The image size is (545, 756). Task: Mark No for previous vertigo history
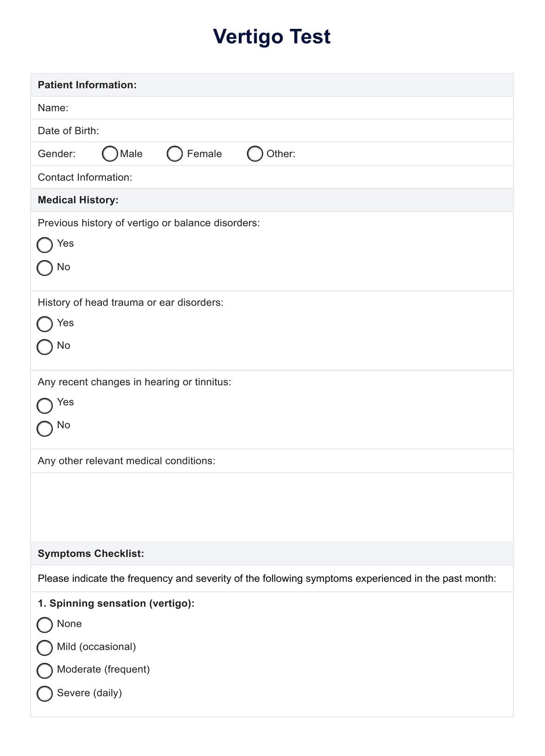(45, 268)
